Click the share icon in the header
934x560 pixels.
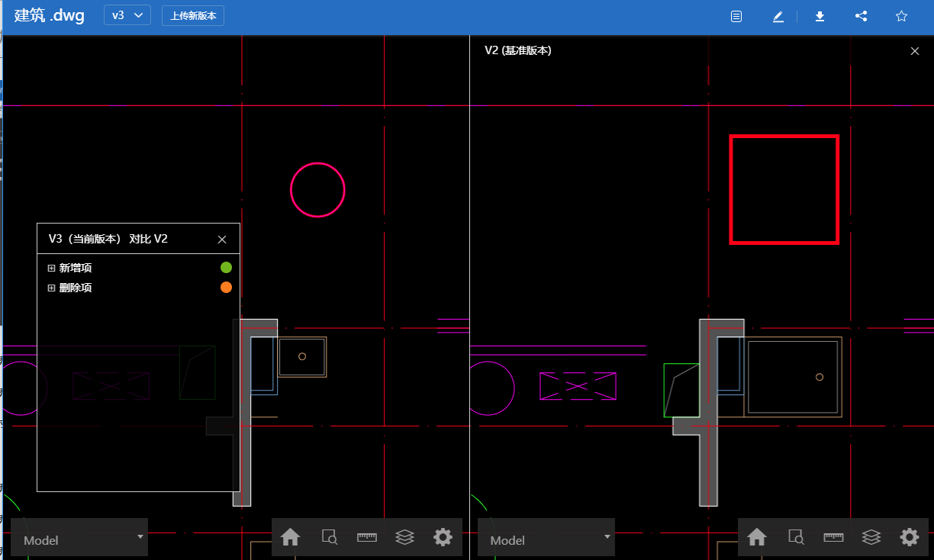(861, 16)
